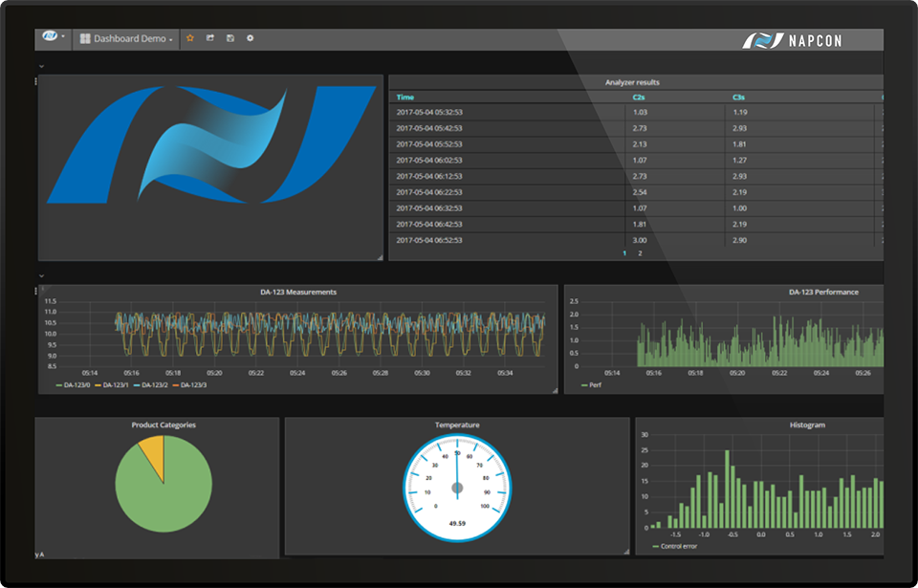The width and height of the screenshot is (918, 588).
Task: Collapse the first dashboard row chevron
Action: tap(41, 67)
